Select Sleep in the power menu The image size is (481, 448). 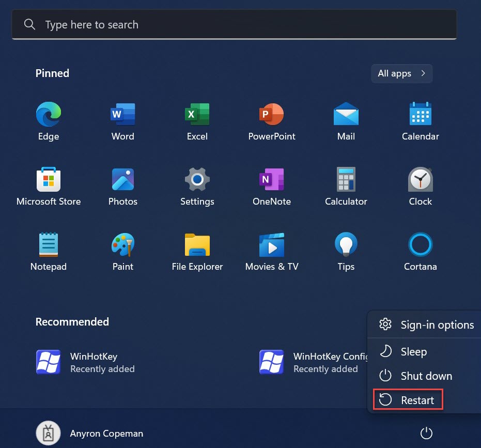click(x=426, y=351)
